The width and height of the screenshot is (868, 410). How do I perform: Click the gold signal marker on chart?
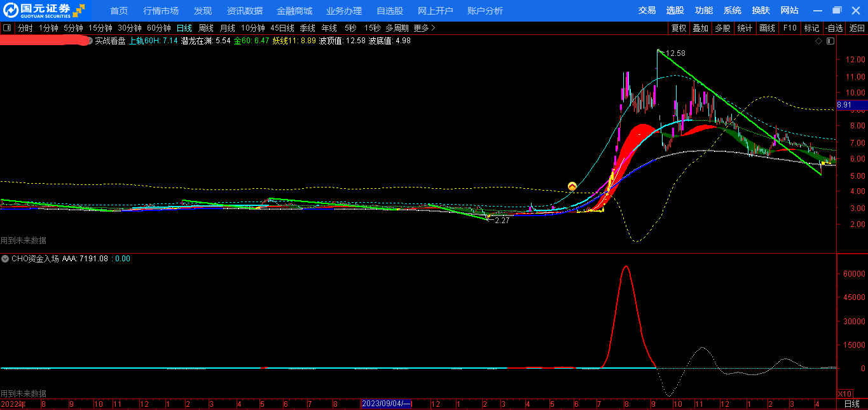point(572,186)
